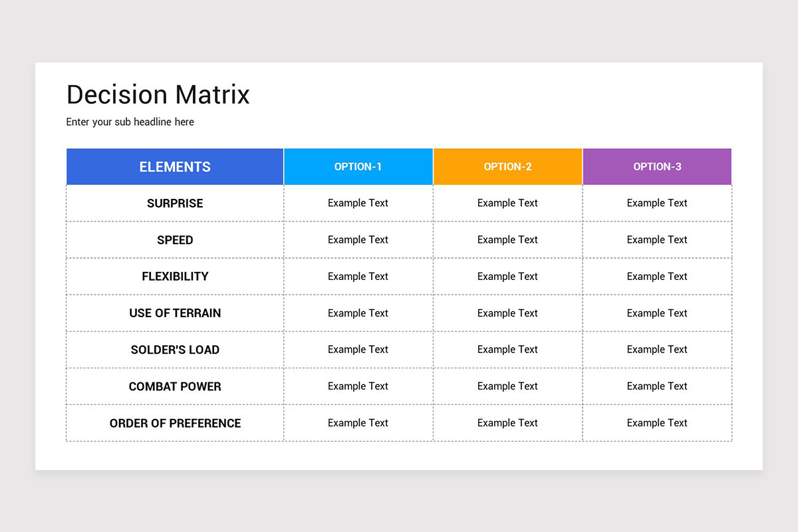Click Example Text for SURPRISE under OPTION-1

coord(358,203)
